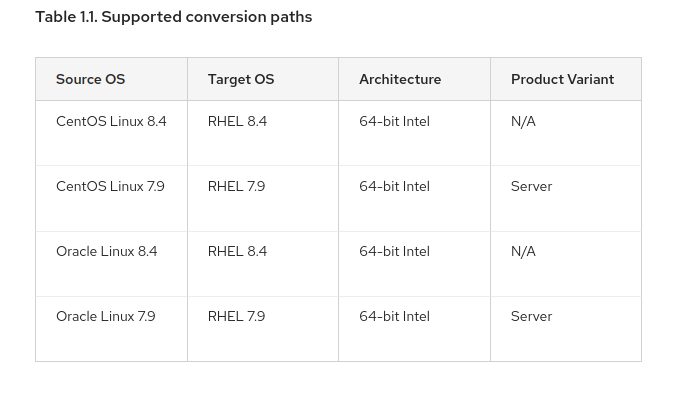
Task: Click the Architecture column header
Action: [x=400, y=79]
